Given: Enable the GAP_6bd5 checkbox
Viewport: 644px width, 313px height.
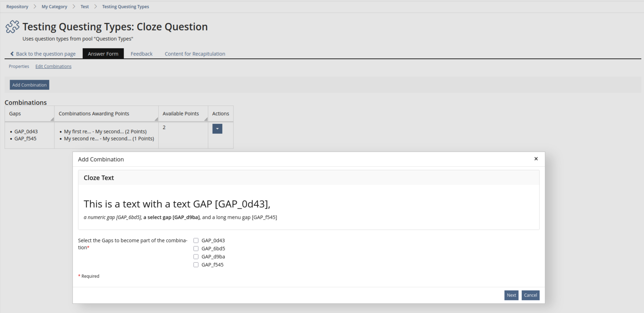Looking at the screenshot, I should click(196, 249).
